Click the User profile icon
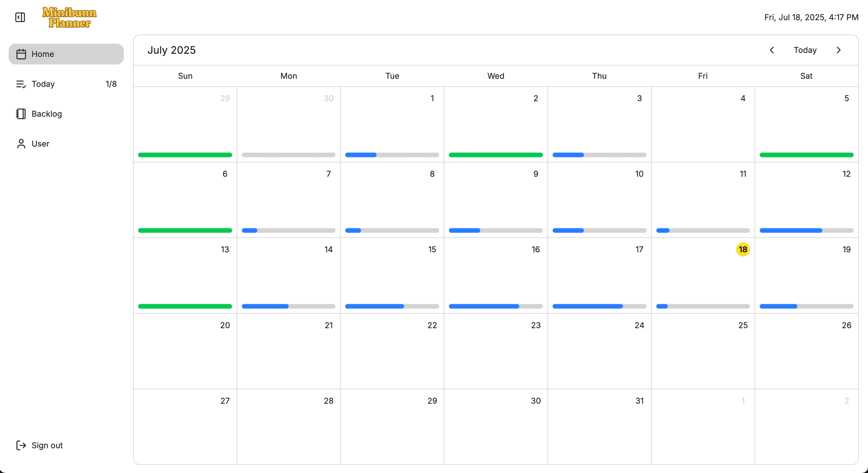 pyautogui.click(x=21, y=144)
